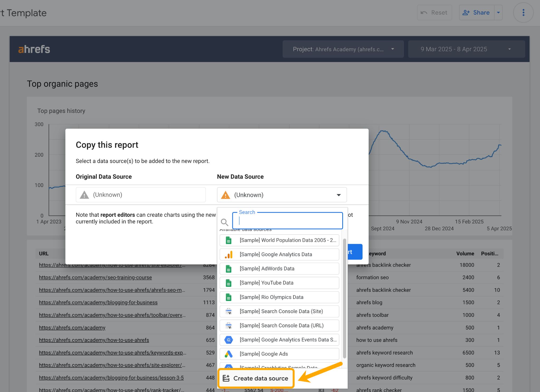Open the Project selection dropdown
Screen dimensions: 540x392
(343, 49)
